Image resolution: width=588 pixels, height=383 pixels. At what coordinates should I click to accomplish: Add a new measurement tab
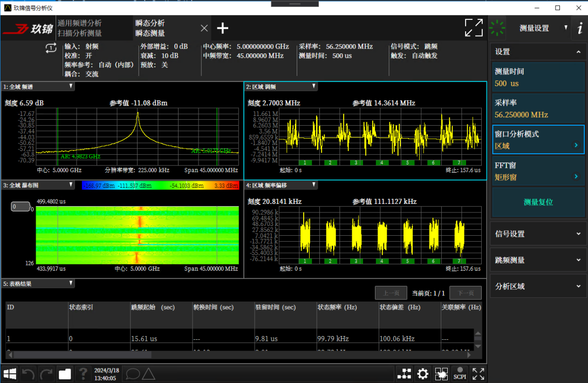[222, 28]
